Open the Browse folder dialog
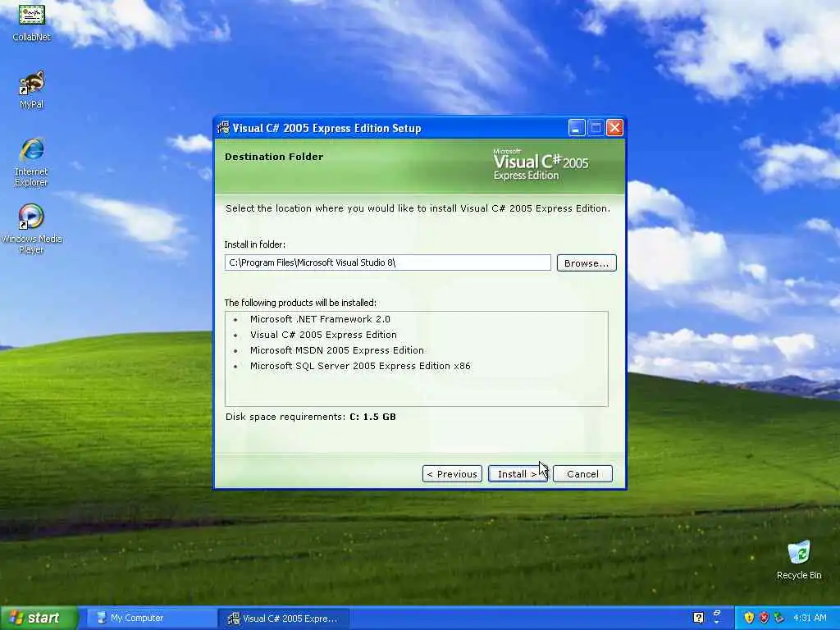Screen dimensions: 840x630 point(587,263)
